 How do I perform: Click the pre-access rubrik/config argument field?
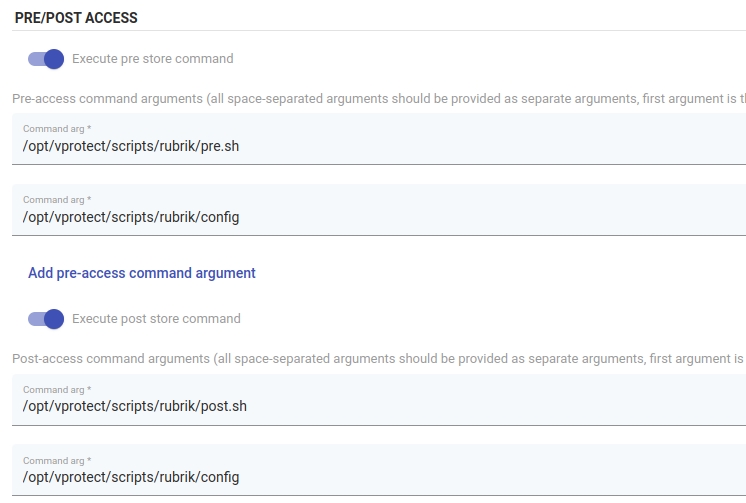tap(131, 217)
